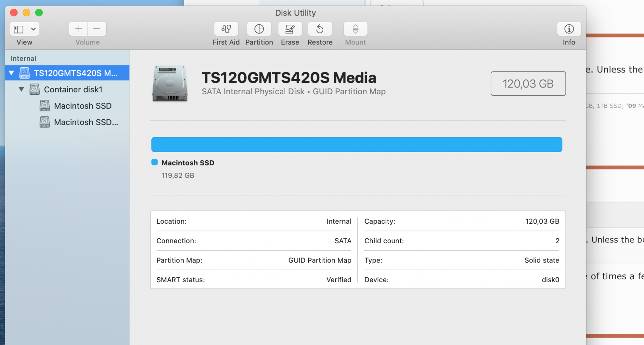Click the SMART status Verified value
644x345 pixels.
(x=339, y=280)
